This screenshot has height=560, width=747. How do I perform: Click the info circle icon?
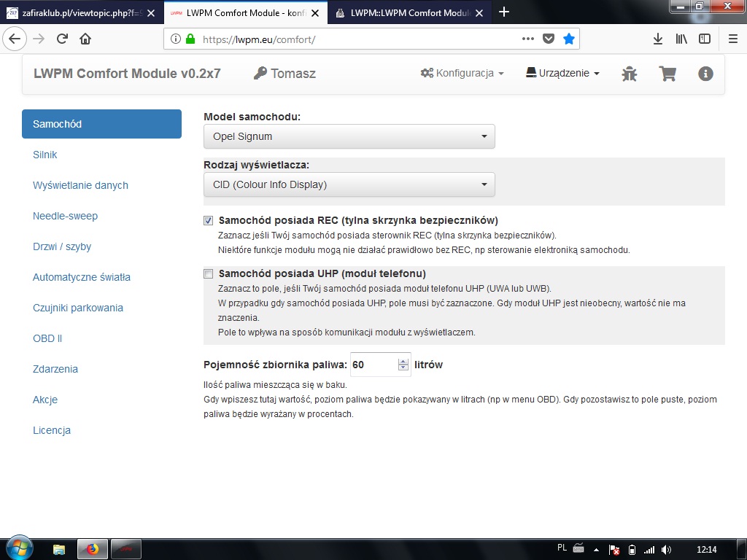coord(705,74)
